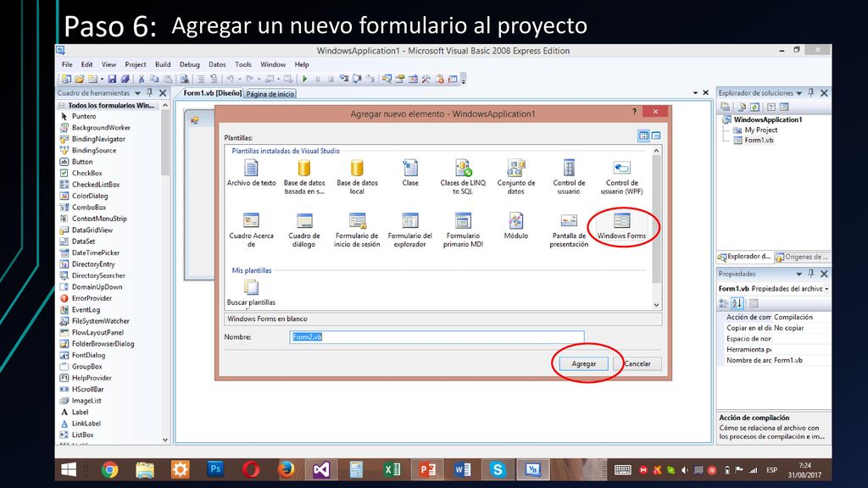Choose the Control de usuario template
The width and height of the screenshot is (868, 488).
pyautogui.click(x=569, y=177)
